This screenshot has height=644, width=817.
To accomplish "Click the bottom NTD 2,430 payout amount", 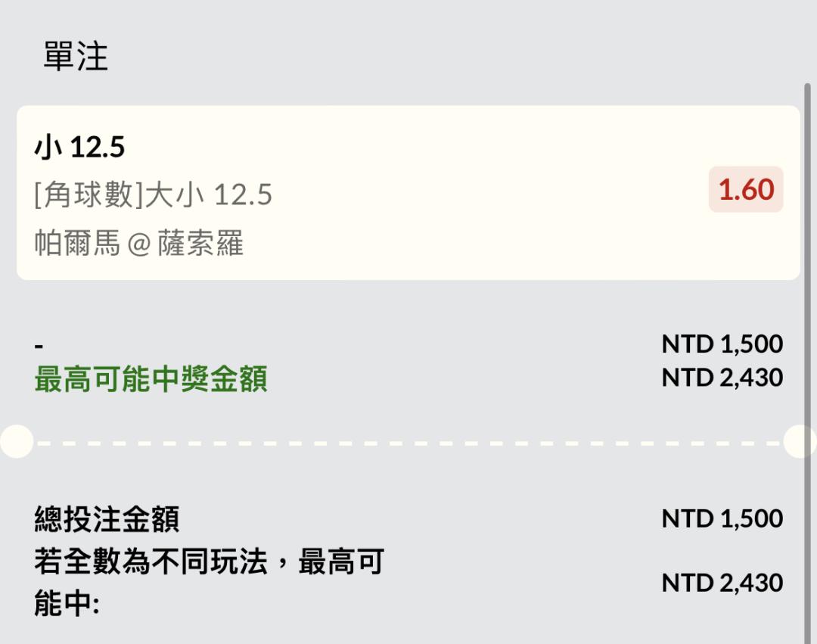I will 722,583.
